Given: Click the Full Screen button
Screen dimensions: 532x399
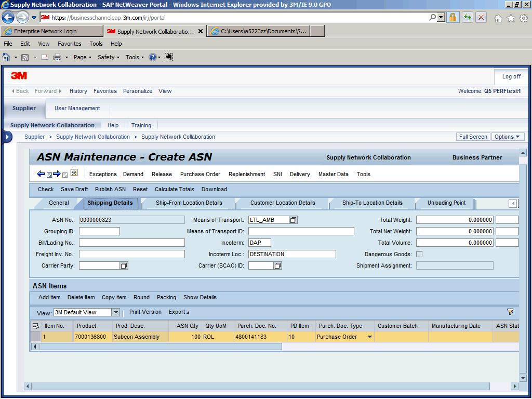Looking at the screenshot, I should click(473, 137).
